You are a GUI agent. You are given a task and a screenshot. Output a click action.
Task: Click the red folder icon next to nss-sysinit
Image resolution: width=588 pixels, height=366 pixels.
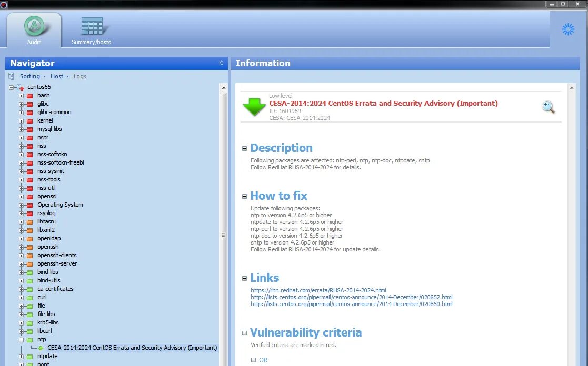[29, 171]
